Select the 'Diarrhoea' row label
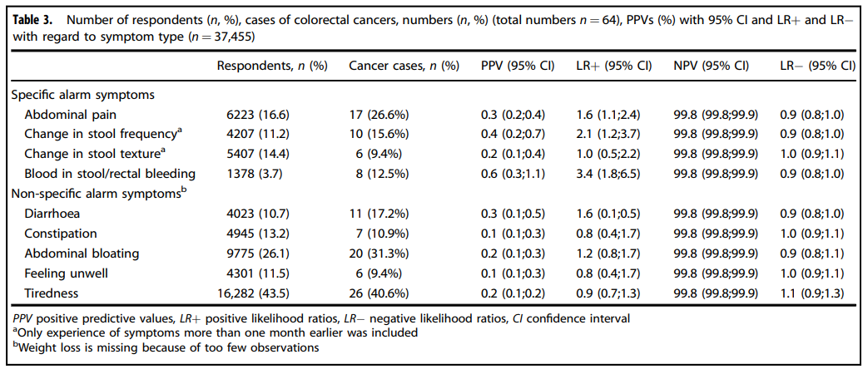 point(55,214)
